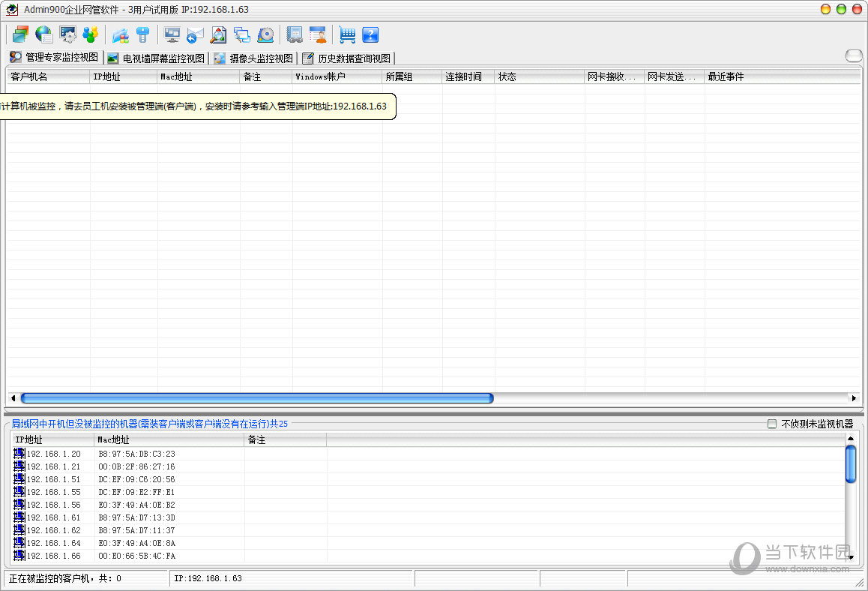Sort by Mac地址 column in upper table
Image resolution: width=868 pixels, height=591 pixels.
coord(198,76)
